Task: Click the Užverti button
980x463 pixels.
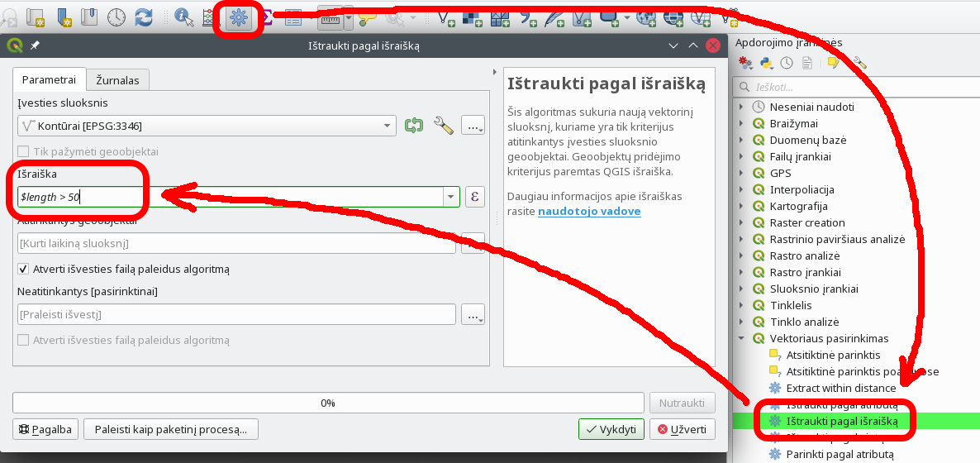Action: pos(683,430)
